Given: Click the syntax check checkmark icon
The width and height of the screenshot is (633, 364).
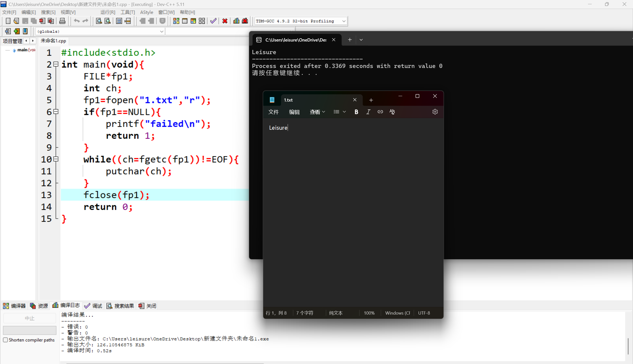Looking at the screenshot, I should [x=213, y=21].
